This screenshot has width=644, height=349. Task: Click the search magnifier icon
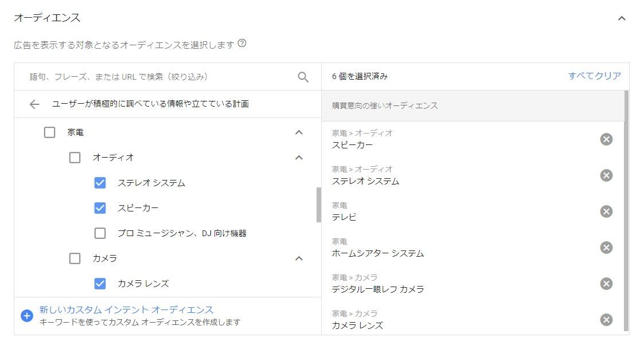click(303, 77)
